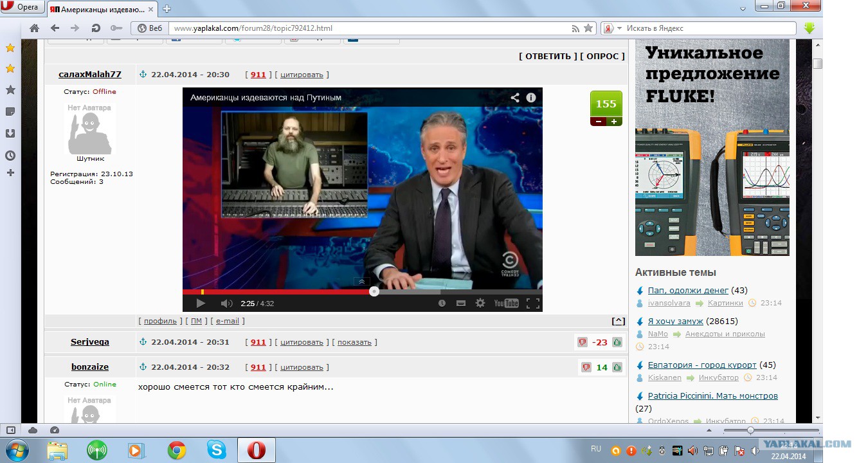Open 'Пап, одолжи денег' topic
The height and width of the screenshot is (463, 868).
pyautogui.click(x=688, y=290)
